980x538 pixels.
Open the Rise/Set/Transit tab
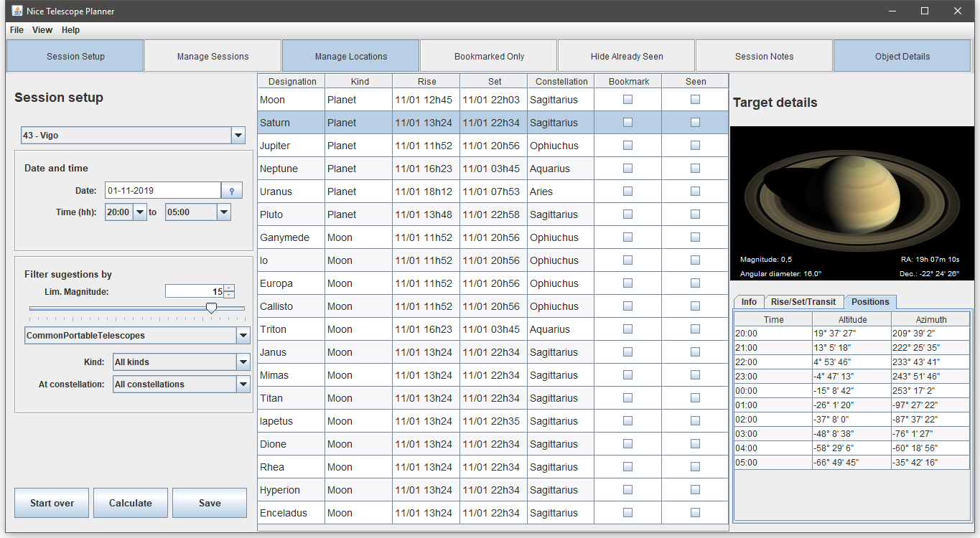pyautogui.click(x=803, y=301)
